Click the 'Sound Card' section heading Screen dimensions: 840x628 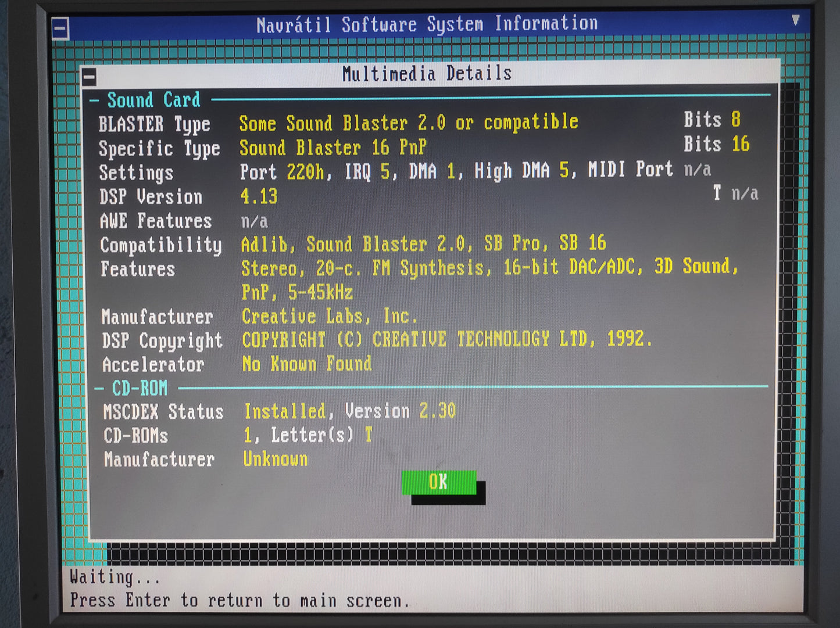(154, 100)
